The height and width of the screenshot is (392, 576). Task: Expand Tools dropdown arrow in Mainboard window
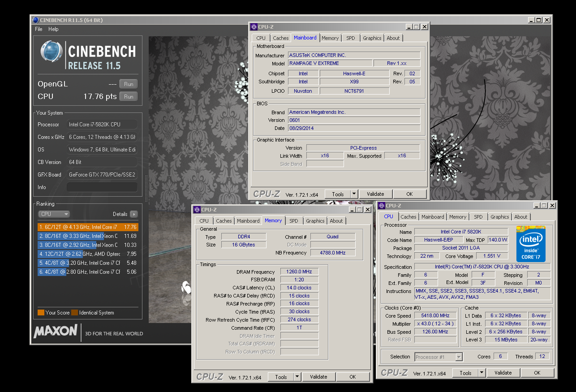pyautogui.click(x=354, y=194)
